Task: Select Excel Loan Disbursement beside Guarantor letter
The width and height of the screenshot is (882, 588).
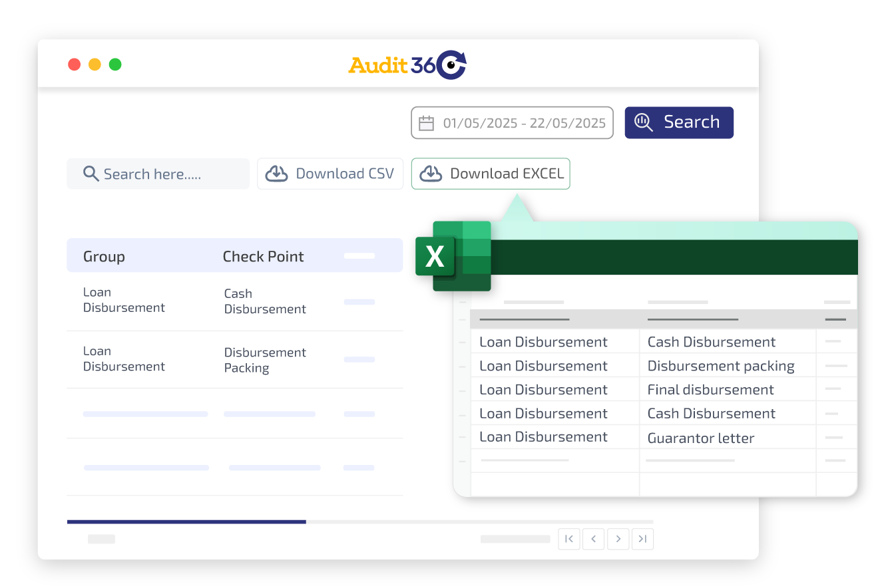Action: click(x=555, y=437)
